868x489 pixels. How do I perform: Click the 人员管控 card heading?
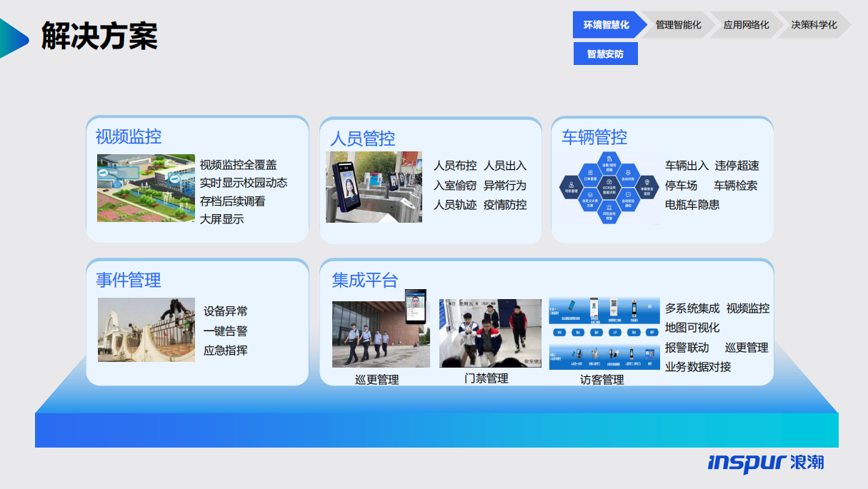coord(362,138)
